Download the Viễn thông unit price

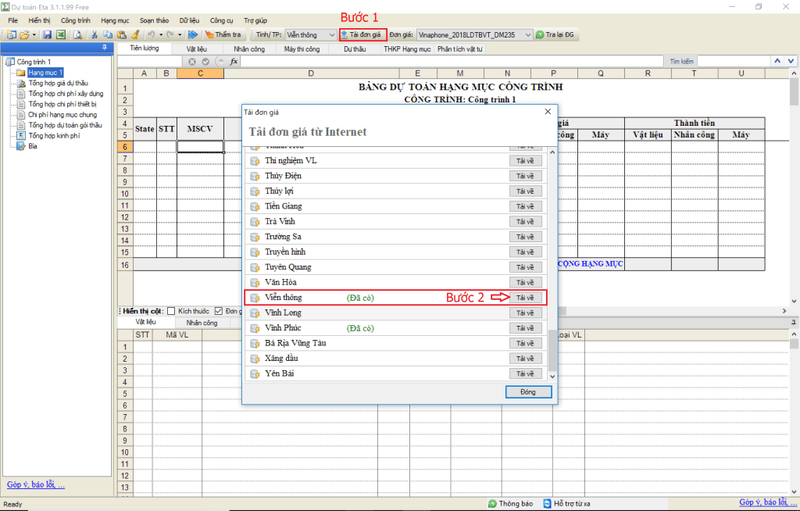(x=526, y=298)
